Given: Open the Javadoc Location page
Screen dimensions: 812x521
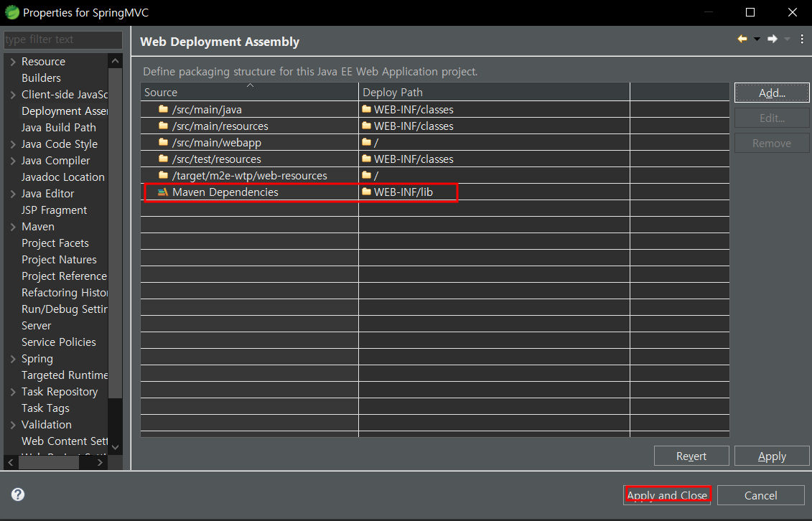Looking at the screenshot, I should click(62, 177).
